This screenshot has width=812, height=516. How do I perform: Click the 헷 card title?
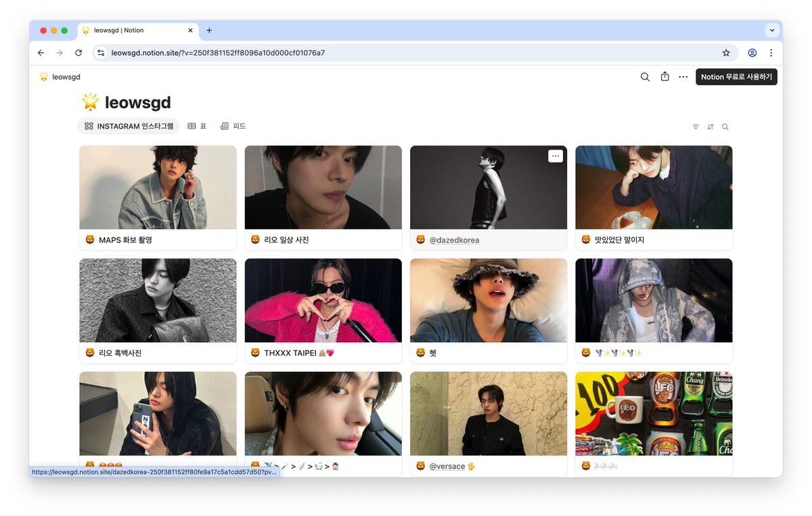pyautogui.click(x=433, y=353)
